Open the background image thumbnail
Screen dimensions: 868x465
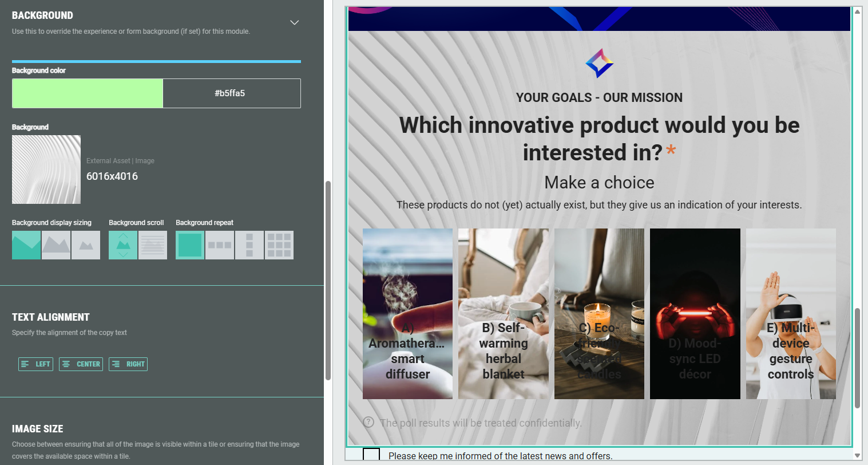(46, 170)
